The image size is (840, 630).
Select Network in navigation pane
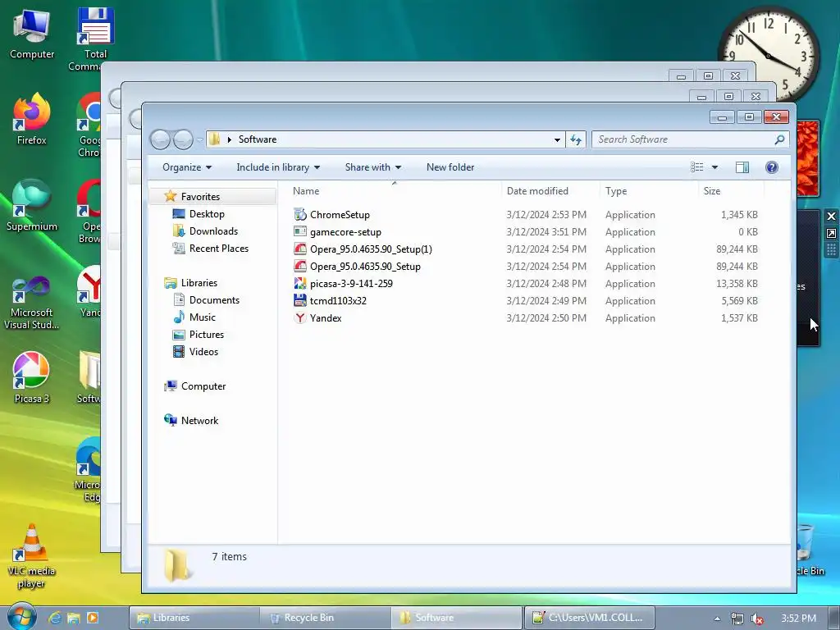[199, 421]
